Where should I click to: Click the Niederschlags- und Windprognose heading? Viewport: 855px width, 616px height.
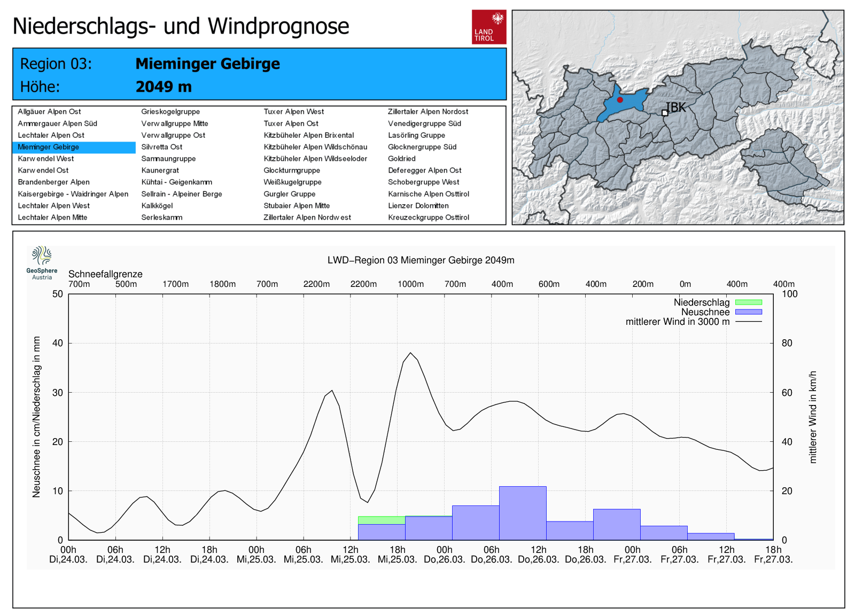(x=181, y=26)
